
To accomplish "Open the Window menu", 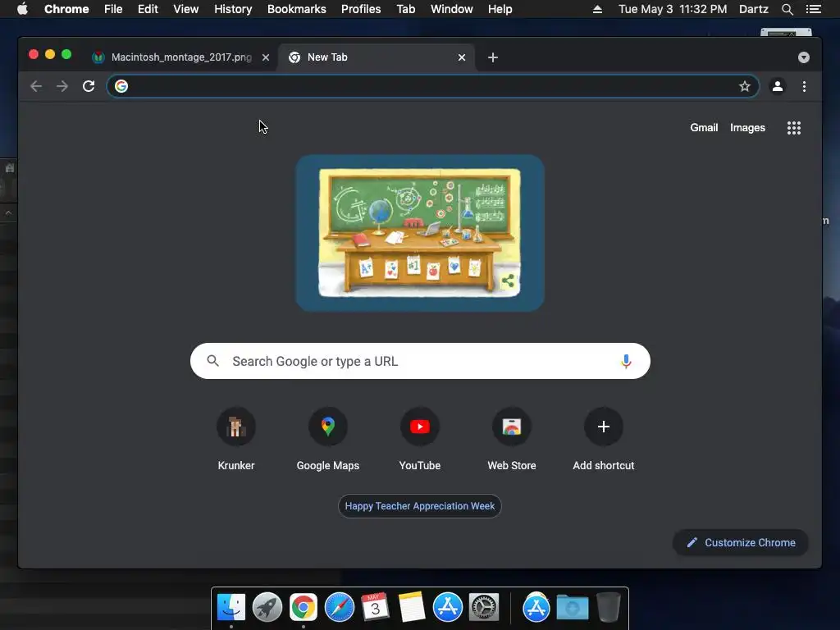I will 452,9.
